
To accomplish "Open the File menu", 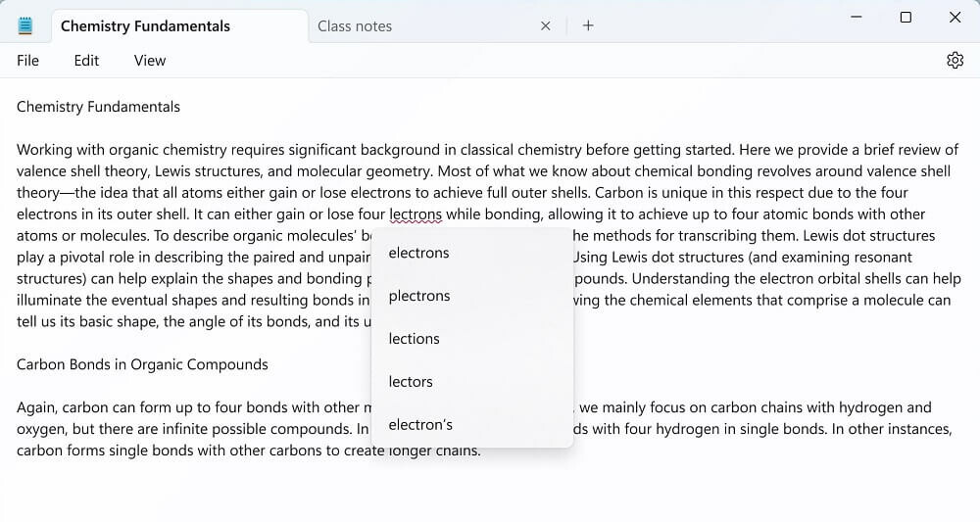I will point(27,61).
